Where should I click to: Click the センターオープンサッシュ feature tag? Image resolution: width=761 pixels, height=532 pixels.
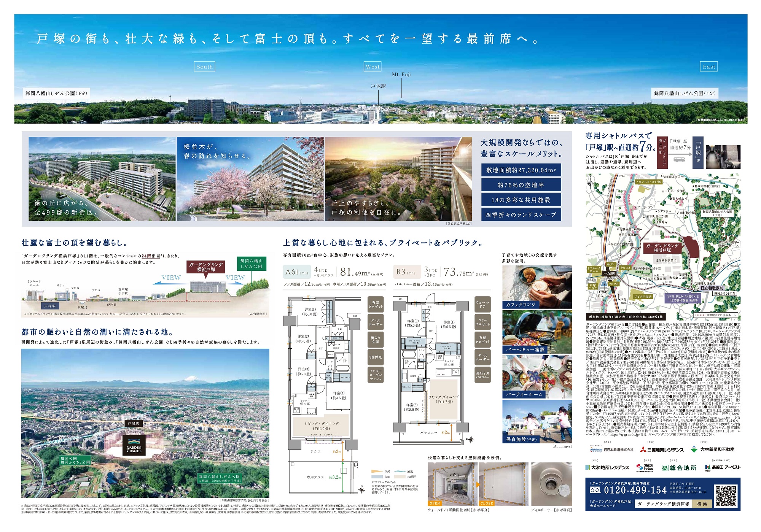[375, 375]
